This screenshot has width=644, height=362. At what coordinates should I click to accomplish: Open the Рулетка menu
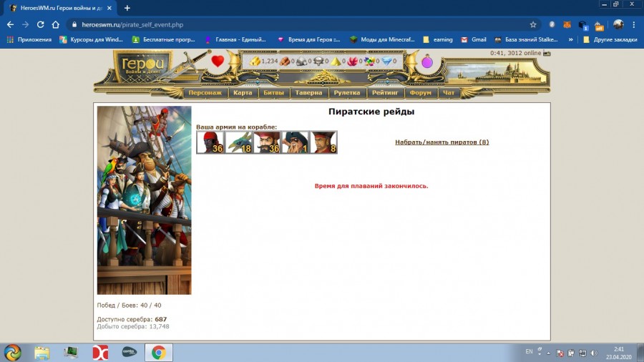[x=347, y=93]
